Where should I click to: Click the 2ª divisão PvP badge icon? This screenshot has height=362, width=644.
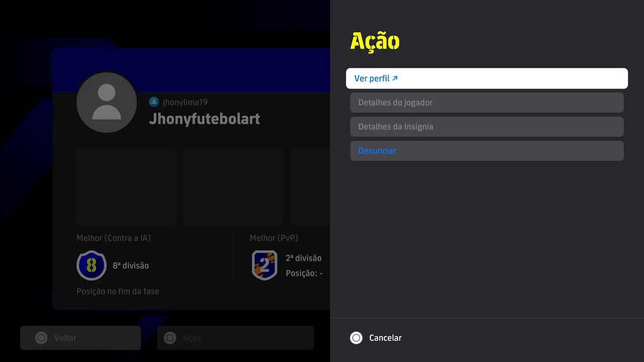click(265, 265)
